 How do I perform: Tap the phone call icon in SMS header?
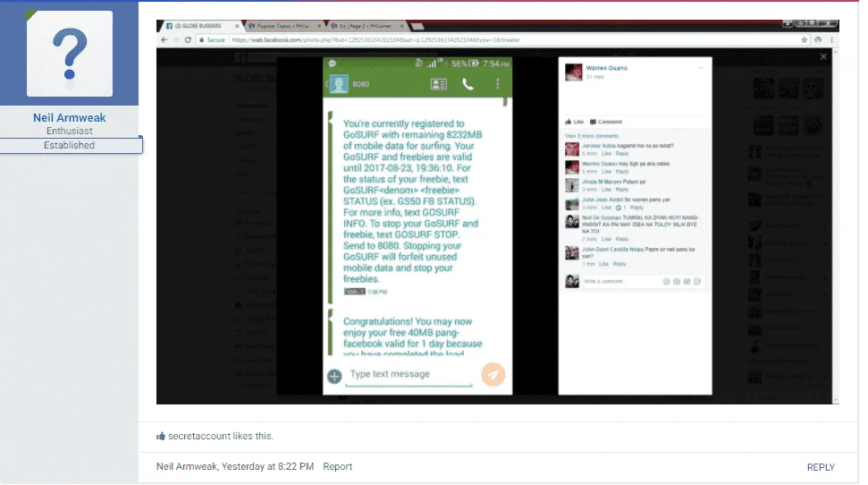pyautogui.click(x=468, y=84)
